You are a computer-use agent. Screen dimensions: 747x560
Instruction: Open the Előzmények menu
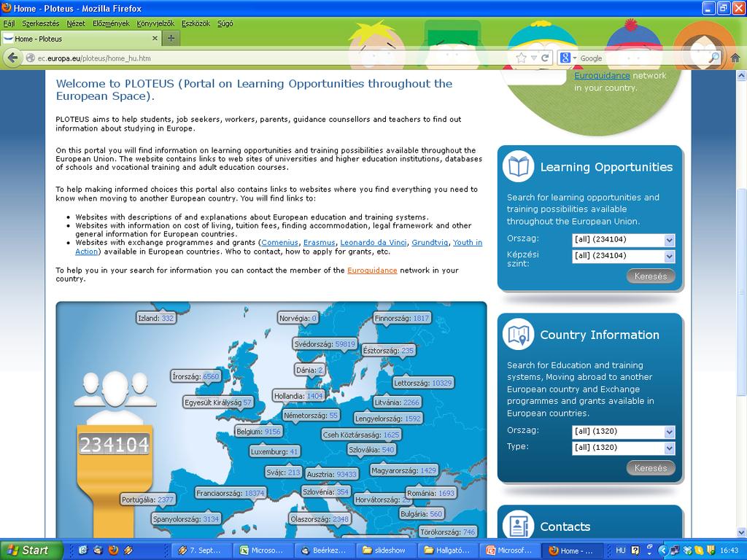(x=111, y=23)
